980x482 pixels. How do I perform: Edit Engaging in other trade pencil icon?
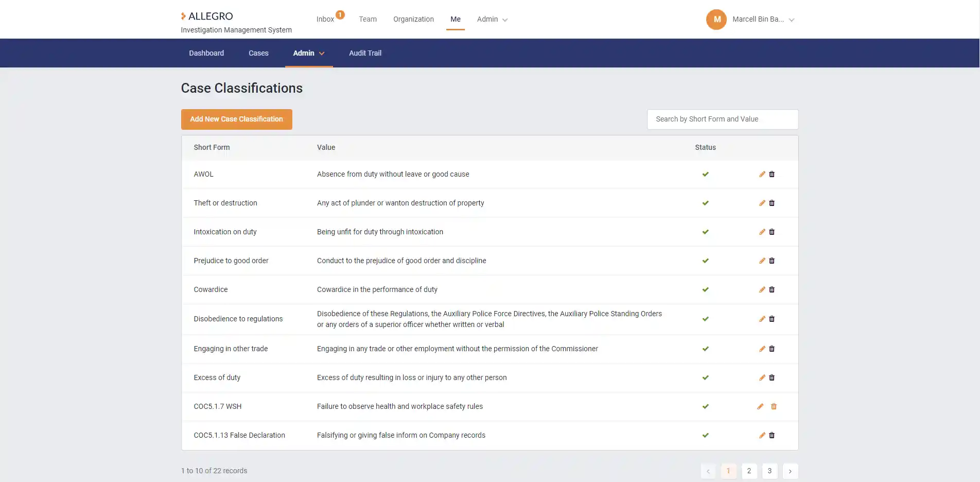point(762,349)
